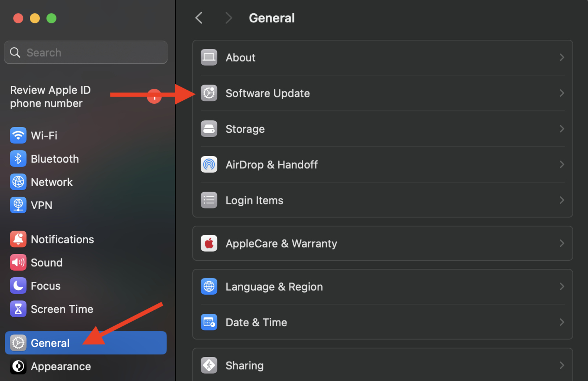This screenshot has width=588, height=381.
Task: Select the Bluetooth icon in the sidebar
Action: pyautogui.click(x=18, y=159)
